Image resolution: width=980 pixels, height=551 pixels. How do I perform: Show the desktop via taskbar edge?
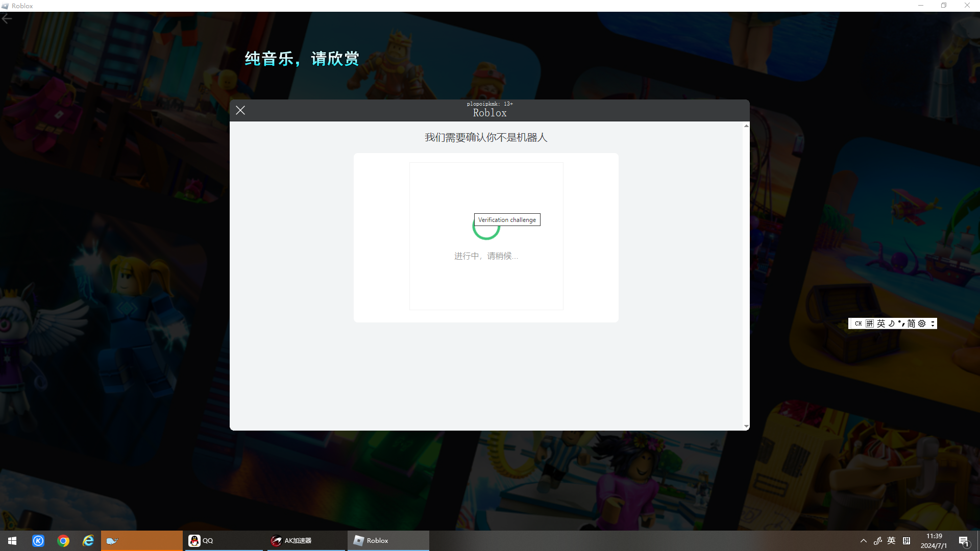click(x=978, y=541)
